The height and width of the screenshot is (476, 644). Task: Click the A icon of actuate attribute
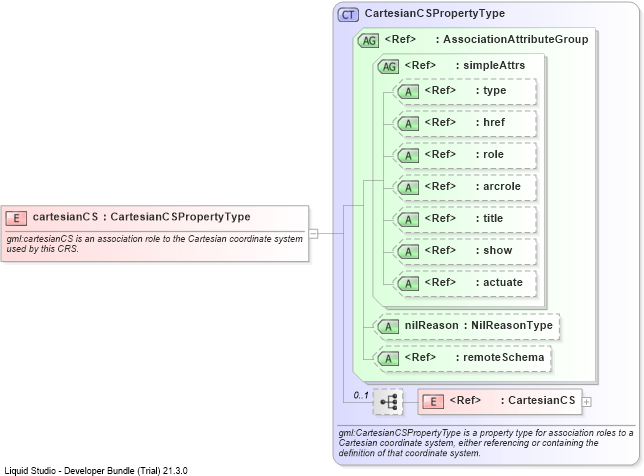point(408,284)
